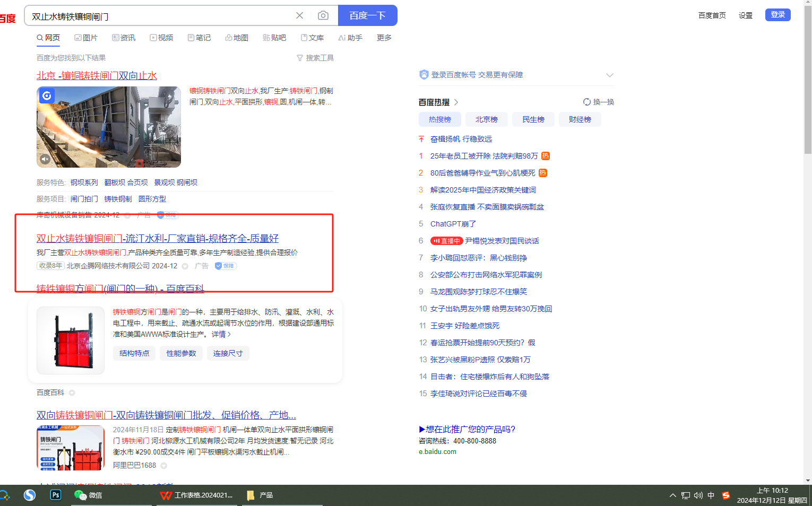Switch to the 图片 search tab
The width and height of the screenshot is (812, 506).
click(86, 38)
